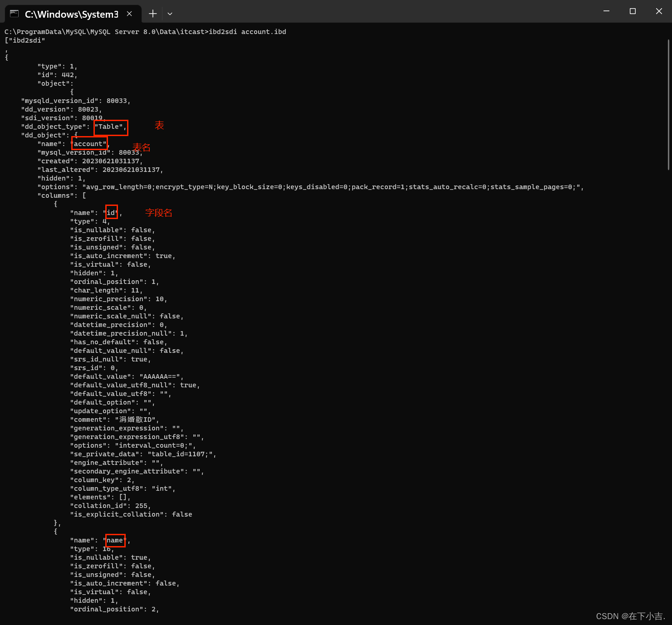Open the new tab profile dropdown chevron

[x=170, y=14]
